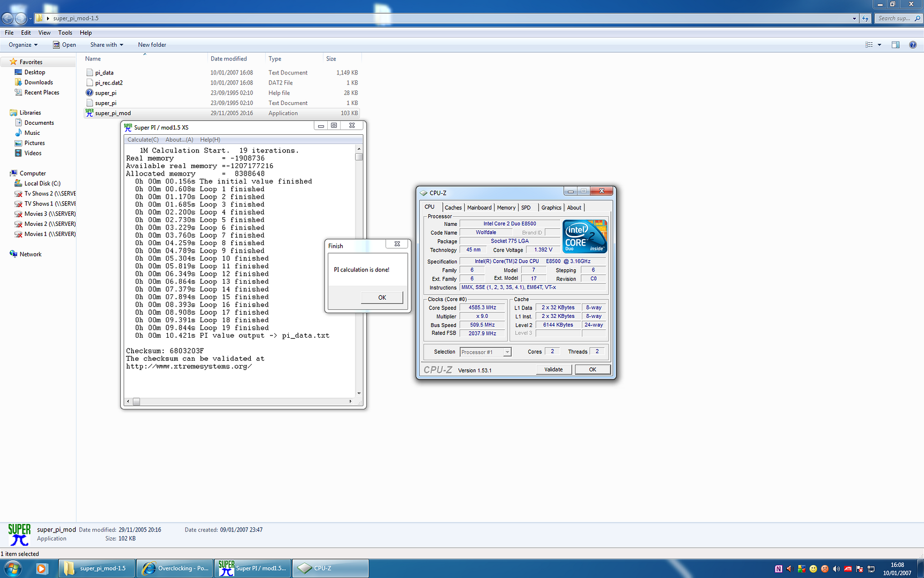
Task: Click the network tray icon
Action: [871, 569]
